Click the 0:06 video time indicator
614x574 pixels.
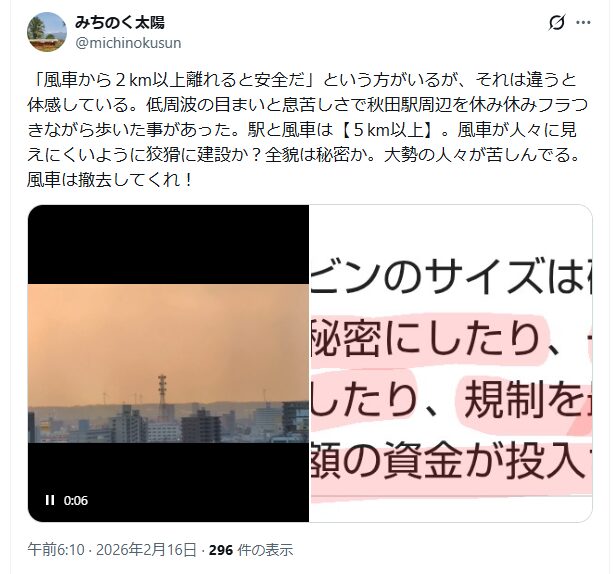[76, 500]
